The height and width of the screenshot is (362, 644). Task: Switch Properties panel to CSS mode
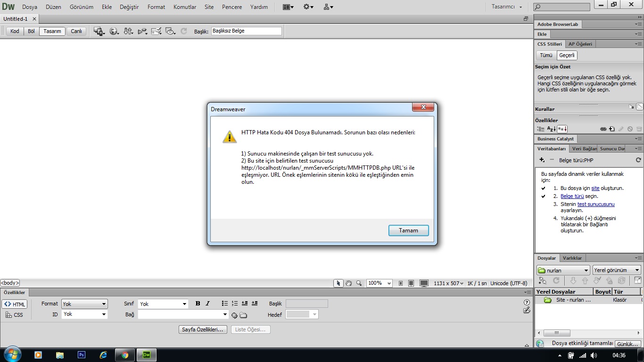coord(14,315)
